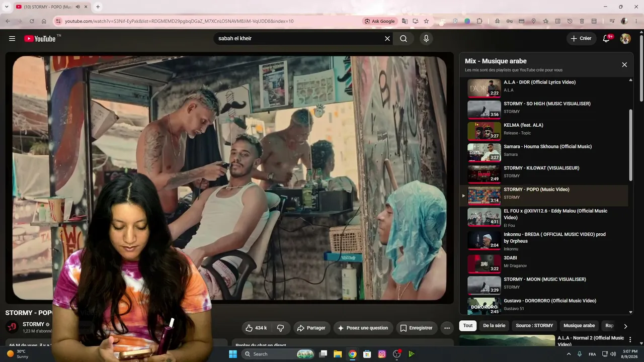This screenshot has height=362, width=644.
Task: Open the YouTube account avatar menu
Action: coord(625,39)
